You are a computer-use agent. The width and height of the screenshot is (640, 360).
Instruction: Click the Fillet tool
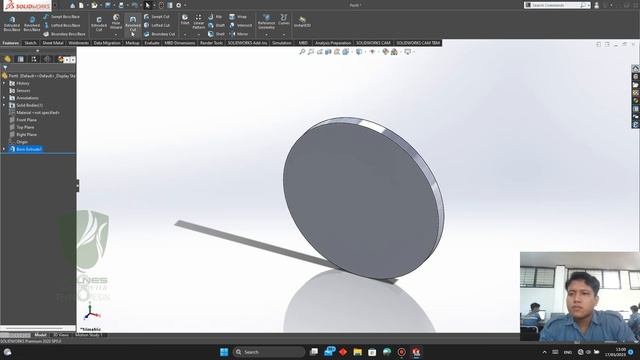click(x=185, y=20)
